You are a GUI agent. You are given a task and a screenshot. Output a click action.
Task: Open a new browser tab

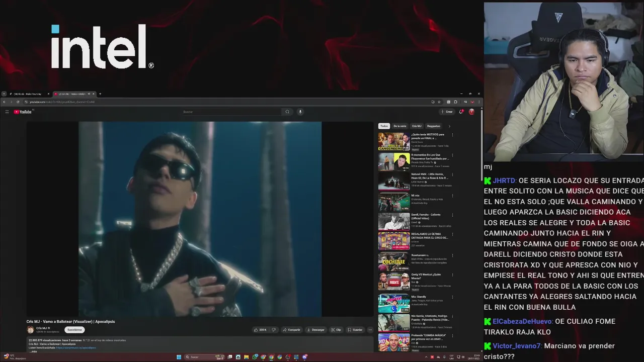100,94
